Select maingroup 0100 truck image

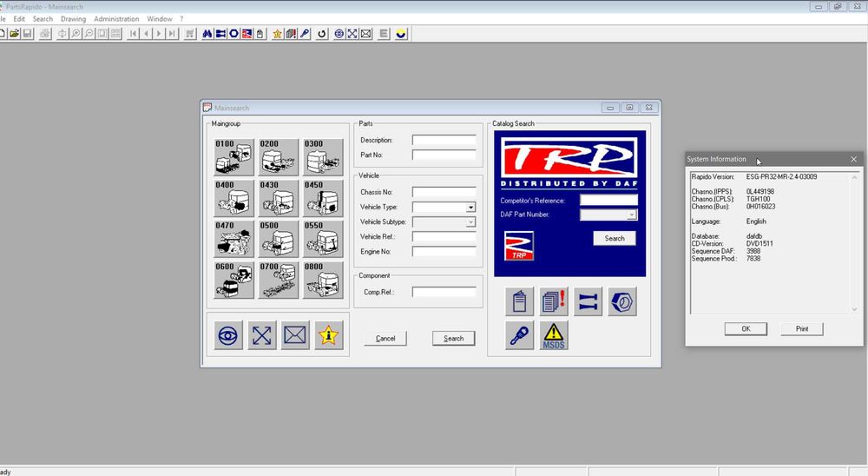(233, 157)
